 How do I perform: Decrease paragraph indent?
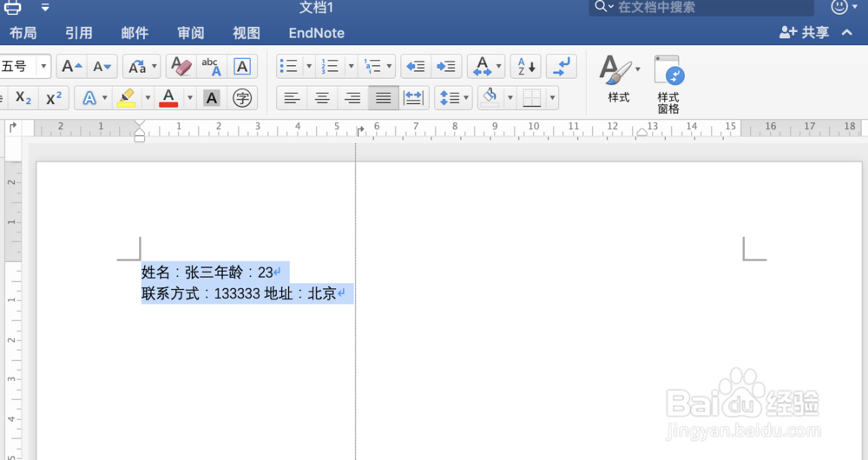coord(416,67)
